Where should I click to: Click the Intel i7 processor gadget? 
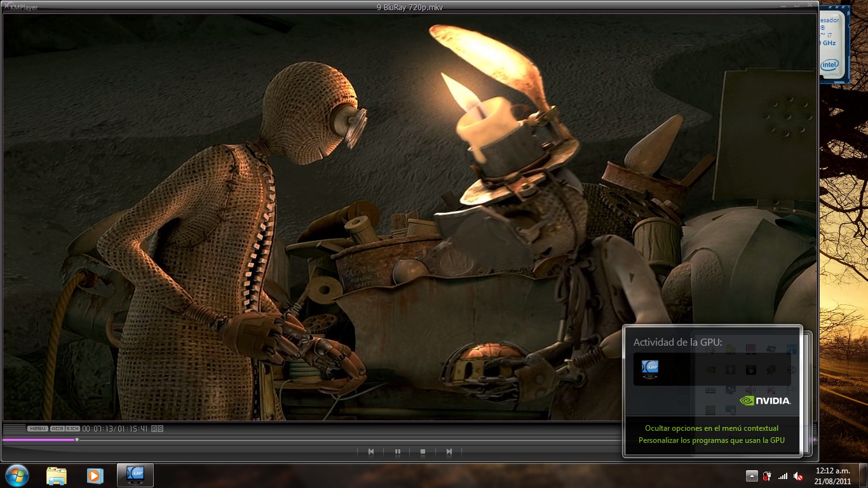[834, 44]
